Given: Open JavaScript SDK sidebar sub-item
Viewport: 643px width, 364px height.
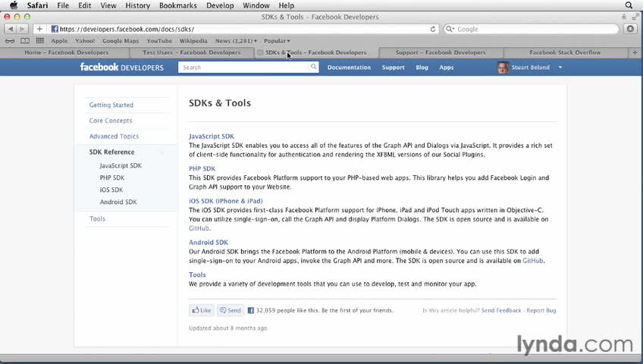Looking at the screenshot, I should (121, 165).
